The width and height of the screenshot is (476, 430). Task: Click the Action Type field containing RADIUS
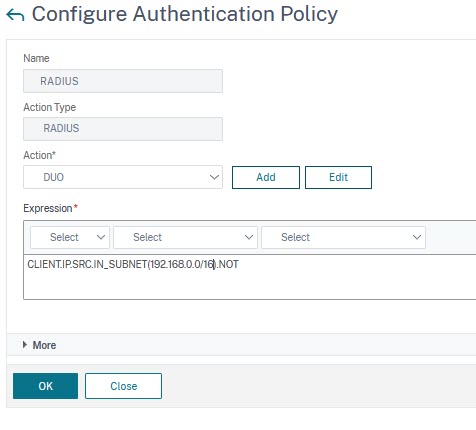click(x=123, y=129)
